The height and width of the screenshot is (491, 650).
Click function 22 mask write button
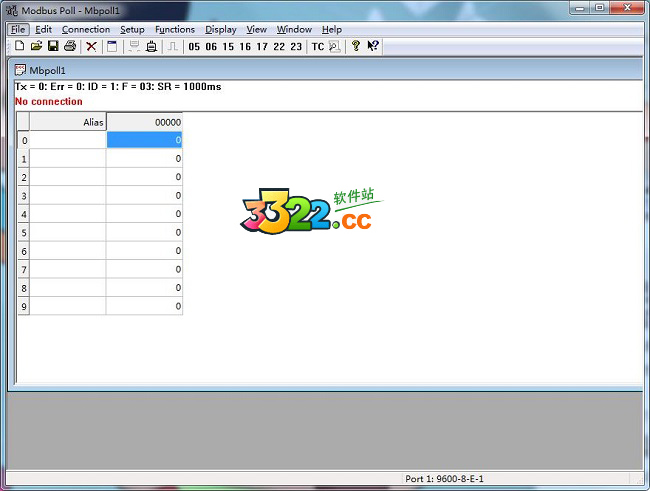279,46
